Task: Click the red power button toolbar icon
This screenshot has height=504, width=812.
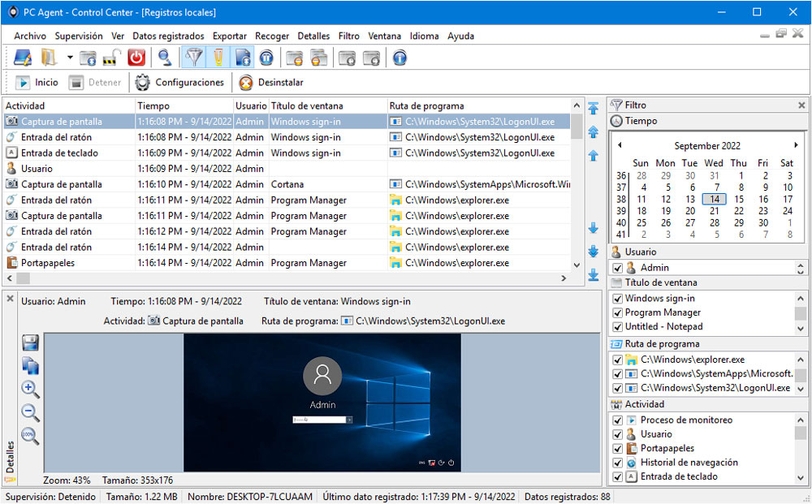Action: click(136, 58)
